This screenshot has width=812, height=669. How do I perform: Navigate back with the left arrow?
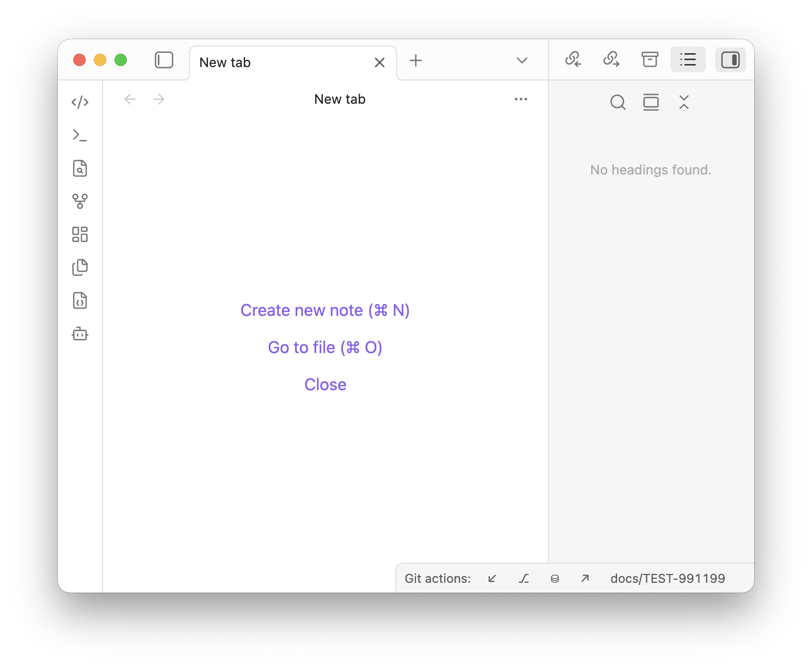130,99
